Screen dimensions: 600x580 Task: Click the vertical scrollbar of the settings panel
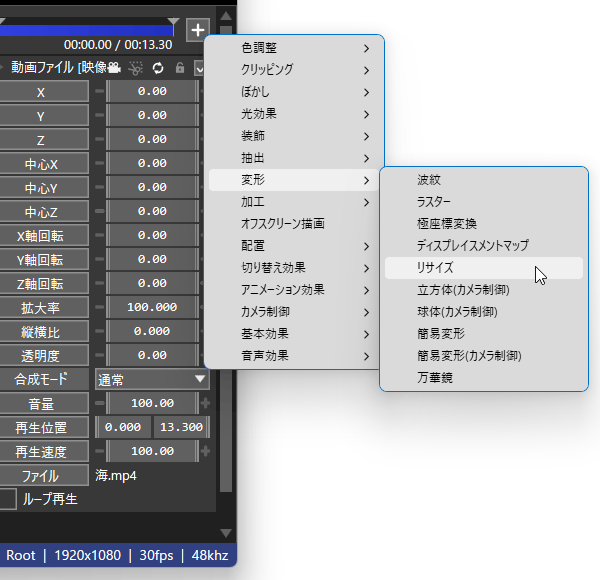click(x=226, y=259)
